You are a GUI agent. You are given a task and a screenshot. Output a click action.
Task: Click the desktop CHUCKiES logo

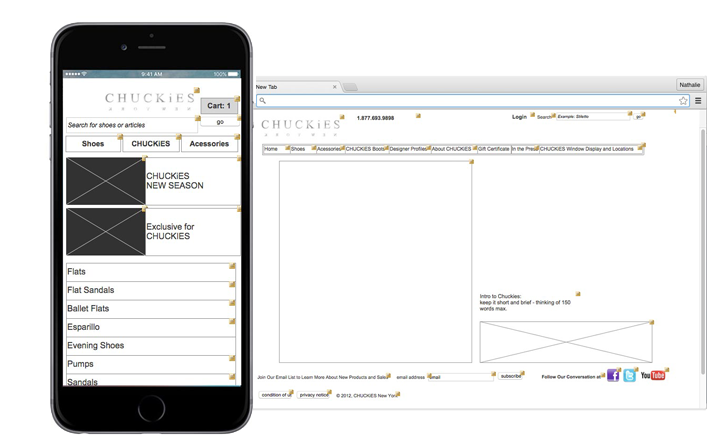pyautogui.click(x=301, y=127)
